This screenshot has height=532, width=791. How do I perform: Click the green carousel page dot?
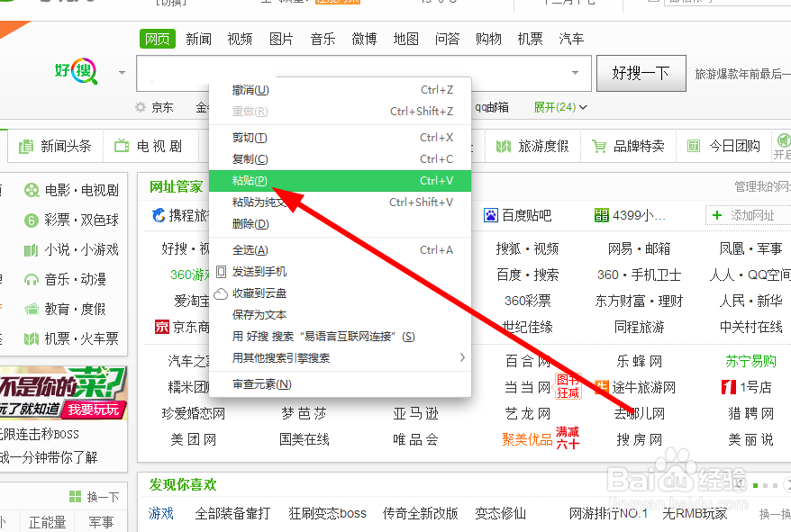pyautogui.click(x=755, y=485)
